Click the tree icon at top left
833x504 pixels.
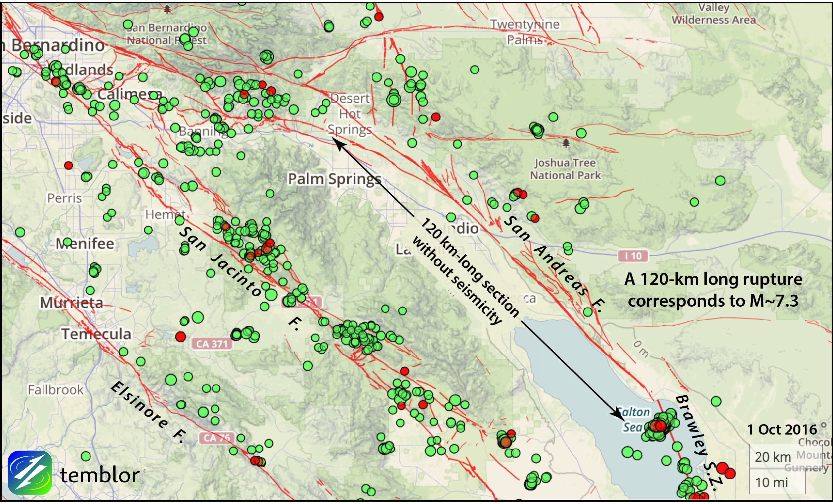(x=167, y=9)
